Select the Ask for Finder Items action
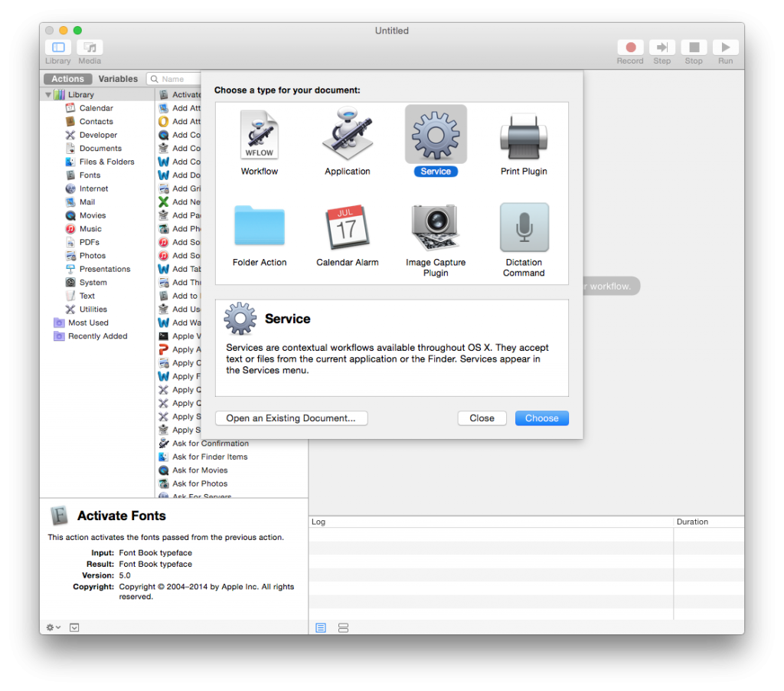Image resolution: width=784 pixels, height=691 pixels. [210, 457]
